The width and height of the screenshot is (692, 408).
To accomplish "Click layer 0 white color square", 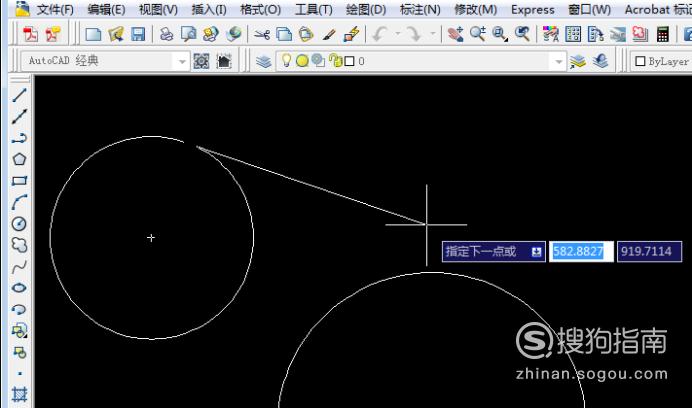I will point(349,61).
